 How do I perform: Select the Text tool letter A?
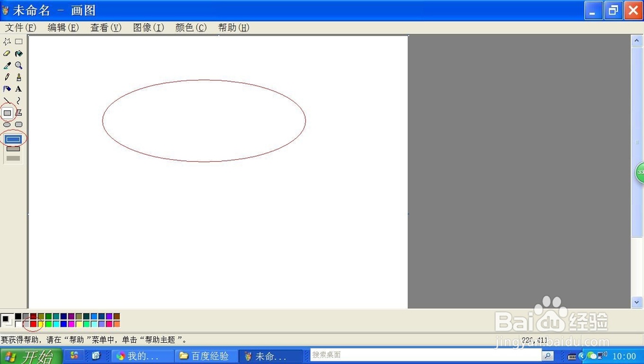pos(19,89)
